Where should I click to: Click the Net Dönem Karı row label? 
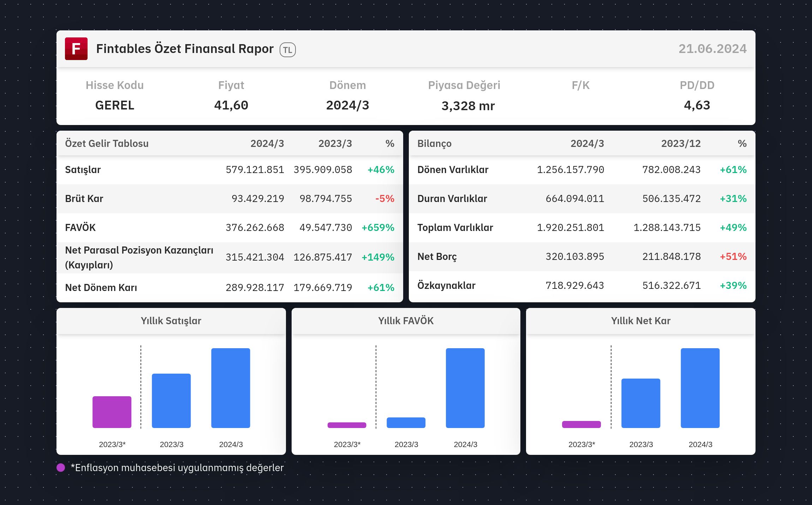[101, 287]
